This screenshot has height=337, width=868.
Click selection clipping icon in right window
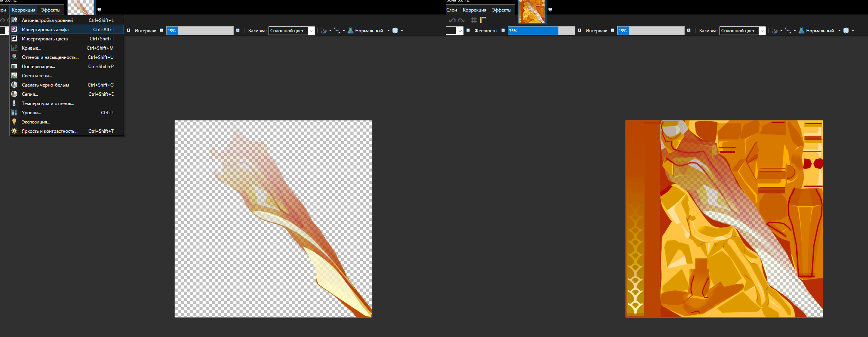coord(788,31)
